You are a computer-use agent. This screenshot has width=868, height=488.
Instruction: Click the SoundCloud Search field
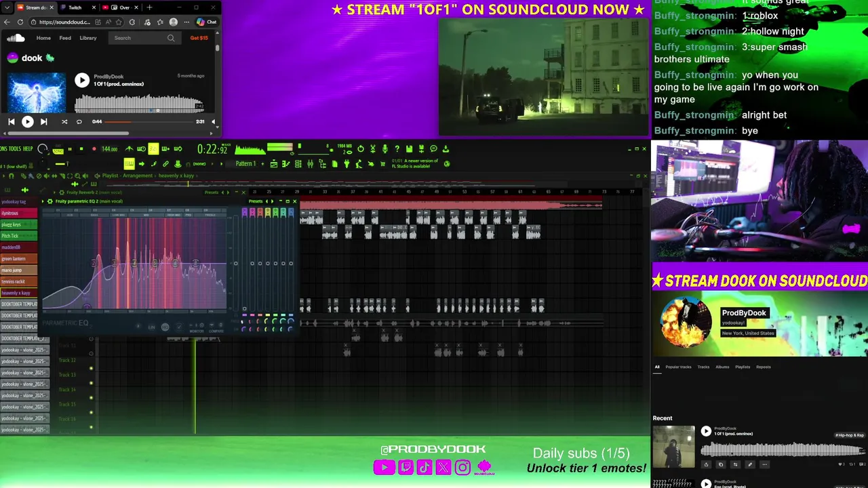[x=144, y=38]
